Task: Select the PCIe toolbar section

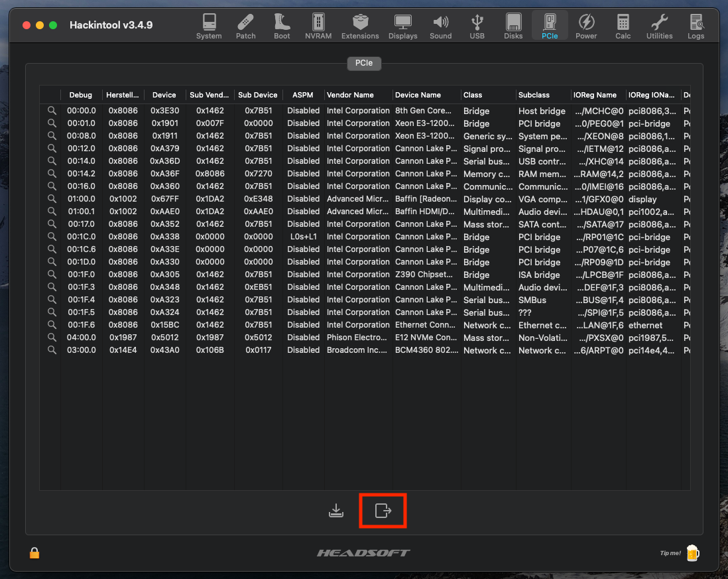Action: tap(550, 26)
